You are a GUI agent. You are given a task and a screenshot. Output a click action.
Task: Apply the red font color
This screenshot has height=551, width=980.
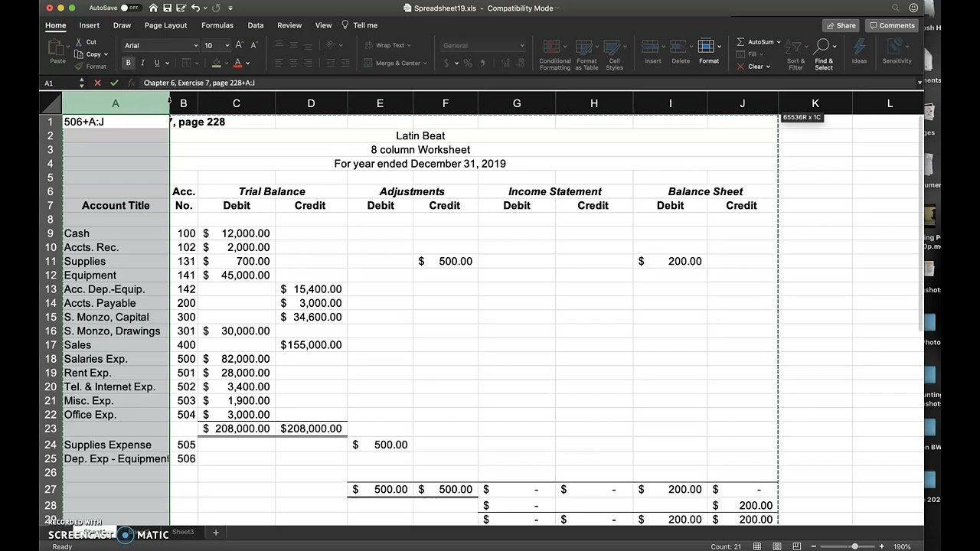tap(237, 63)
